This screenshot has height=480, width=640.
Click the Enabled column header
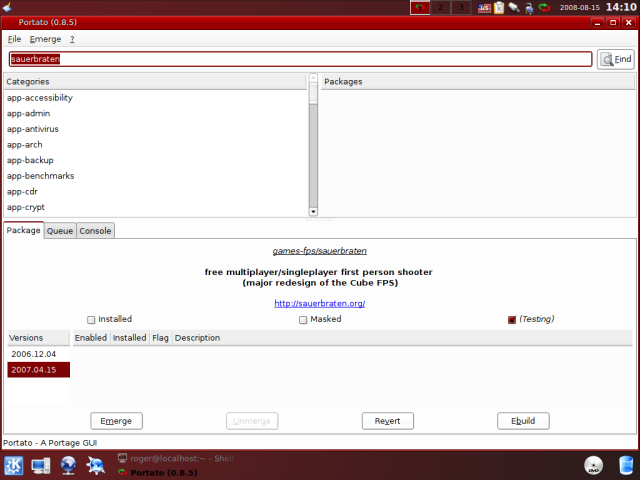[91, 338]
